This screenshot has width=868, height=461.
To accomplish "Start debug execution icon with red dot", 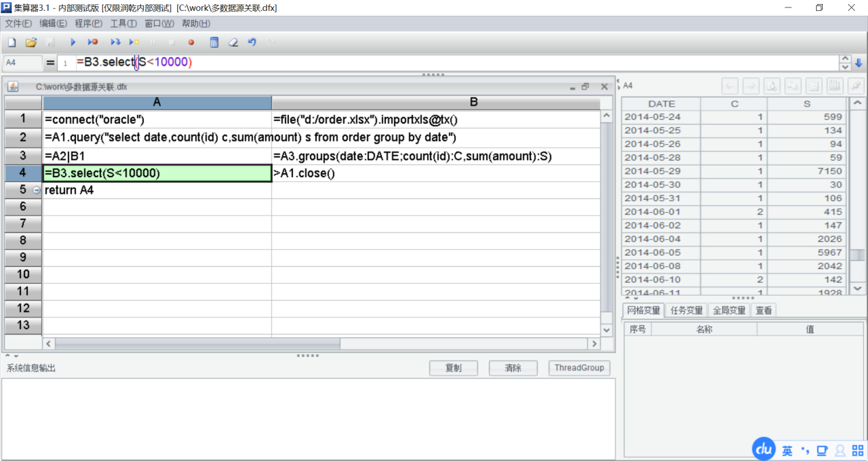I will pos(92,42).
